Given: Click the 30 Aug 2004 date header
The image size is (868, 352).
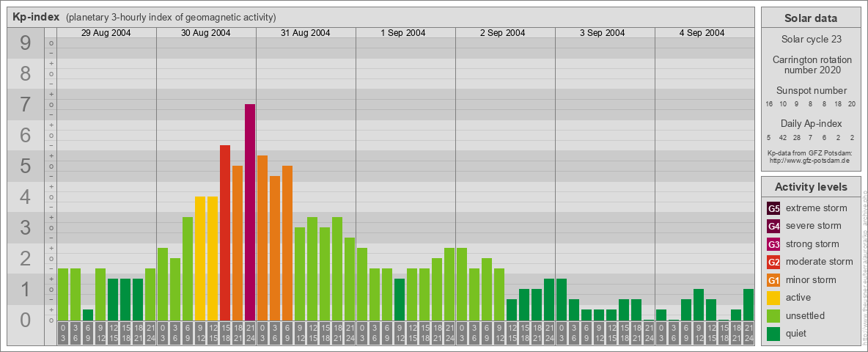Looking at the screenshot, I should [206, 33].
